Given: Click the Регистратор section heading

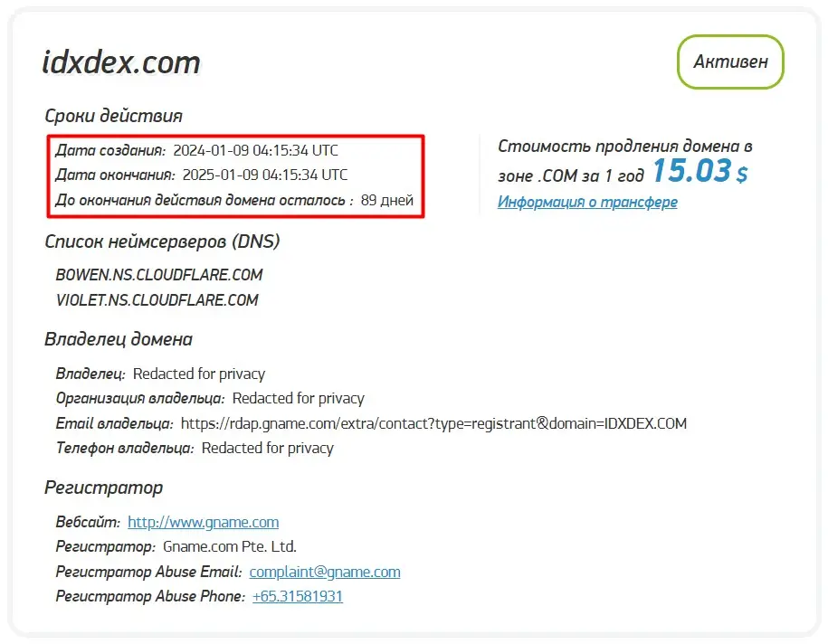Looking at the screenshot, I should coord(104,488).
